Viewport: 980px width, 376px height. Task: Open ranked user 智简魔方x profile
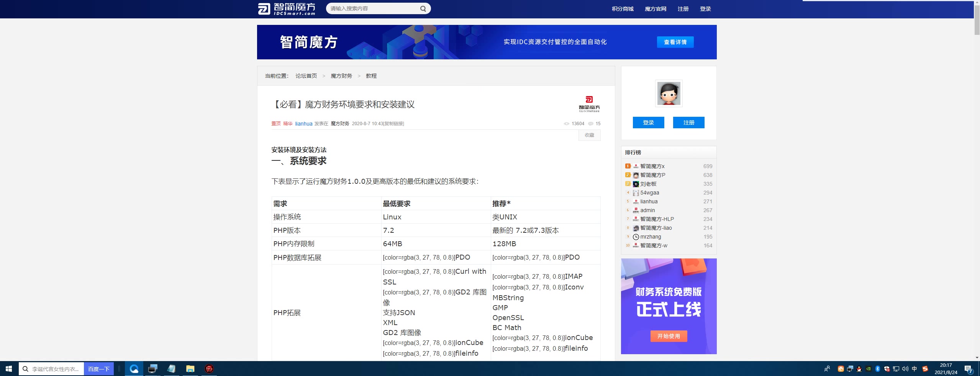tap(652, 166)
